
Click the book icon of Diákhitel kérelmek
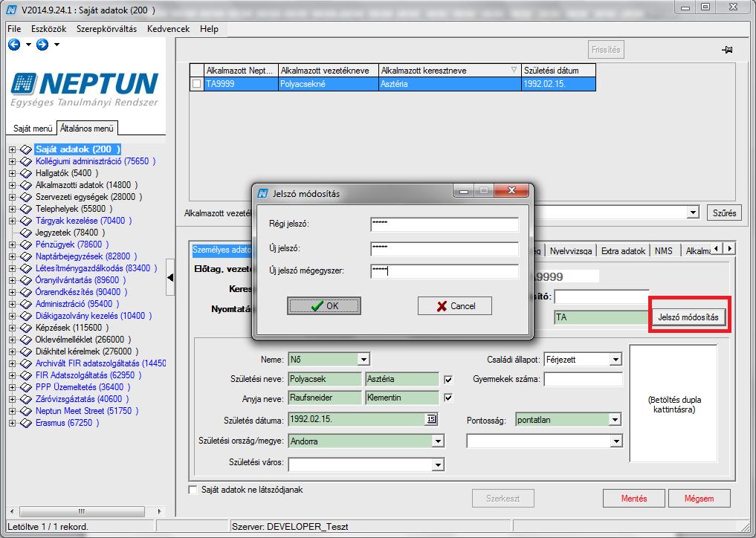click(x=26, y=351)
